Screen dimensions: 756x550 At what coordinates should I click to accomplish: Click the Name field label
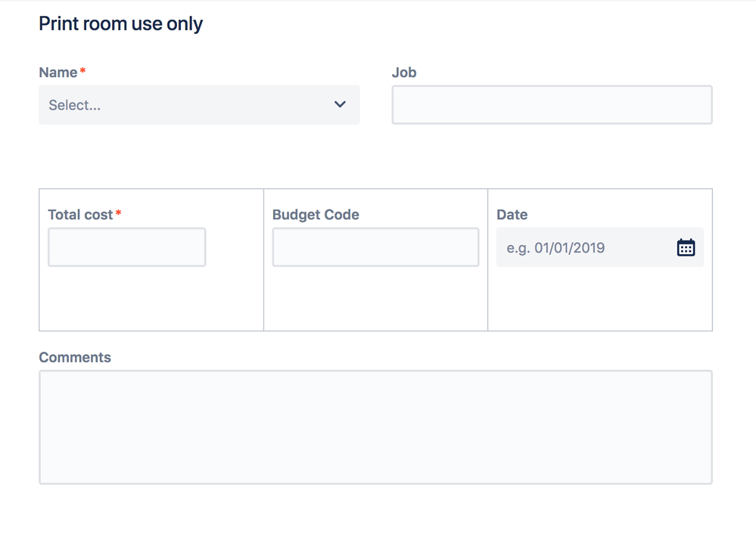(x=58, y=73)
